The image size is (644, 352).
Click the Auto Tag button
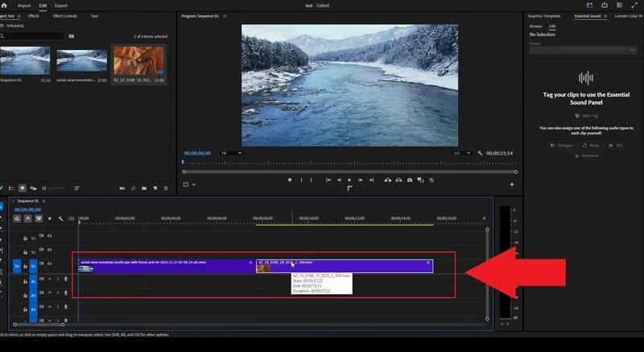587,116
